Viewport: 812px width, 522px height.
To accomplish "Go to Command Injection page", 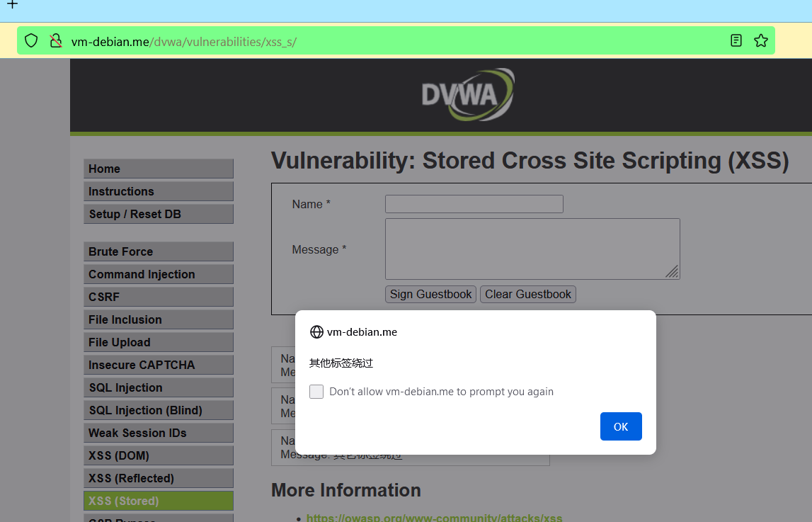I will [x=159, y=275].
